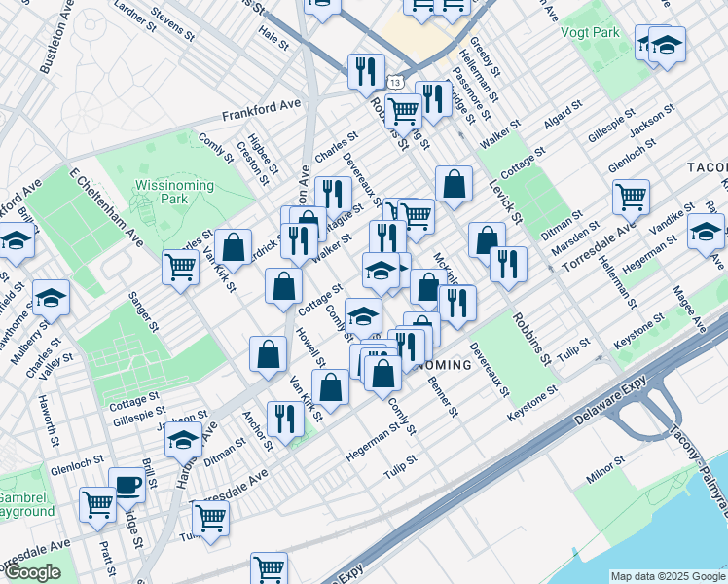Open the Google logo link
728x584 pixels.
pyautogui.click(x=31, y=571)
